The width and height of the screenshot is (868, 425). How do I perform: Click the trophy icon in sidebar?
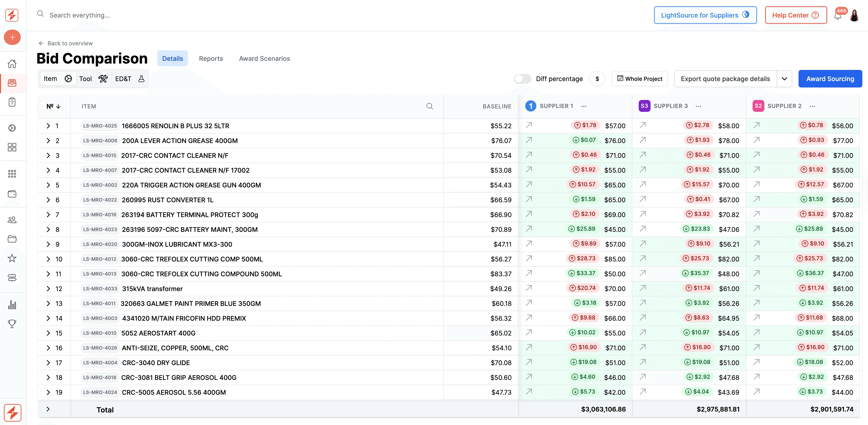(12, 324)
